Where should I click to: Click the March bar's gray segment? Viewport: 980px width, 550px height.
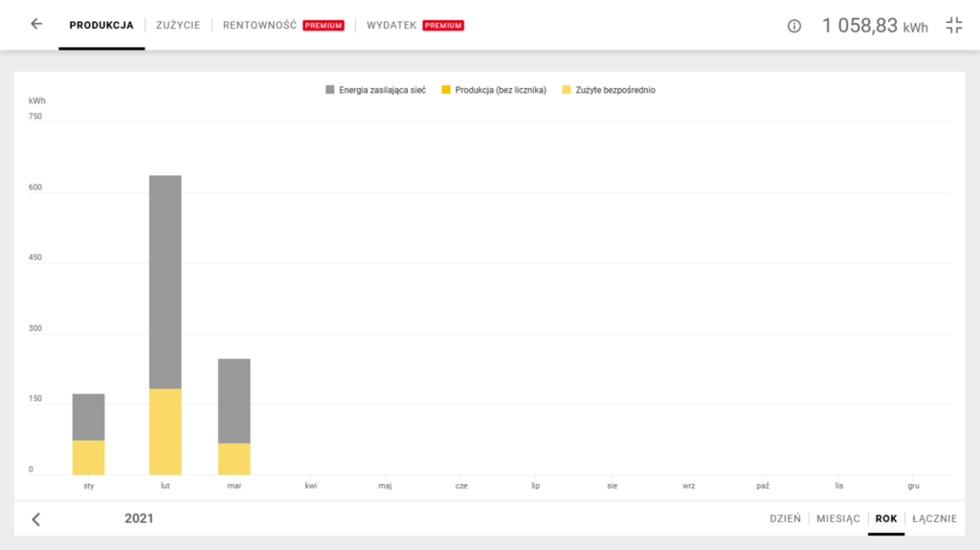(234, 401)
